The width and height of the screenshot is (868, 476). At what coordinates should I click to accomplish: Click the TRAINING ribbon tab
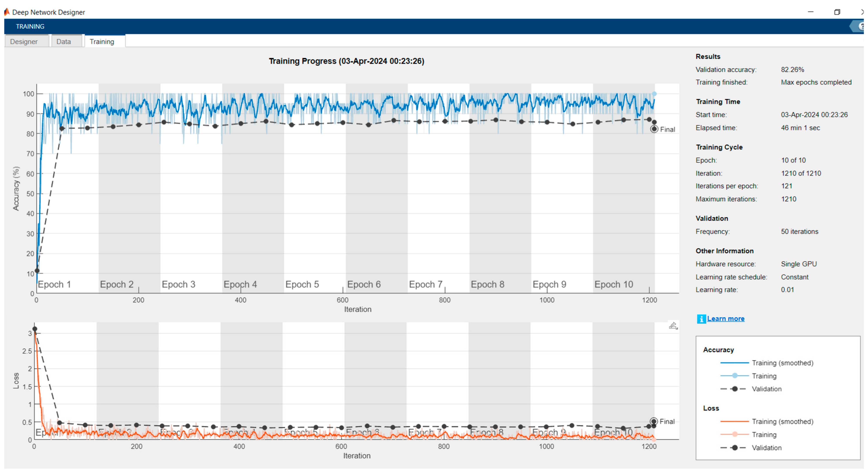(x=30, y=26)
